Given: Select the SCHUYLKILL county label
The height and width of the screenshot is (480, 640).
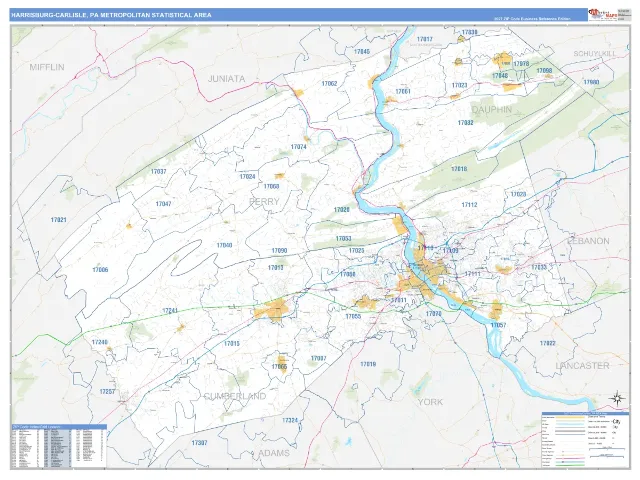Looking at the screenshot, I should [x=595, y=53].
